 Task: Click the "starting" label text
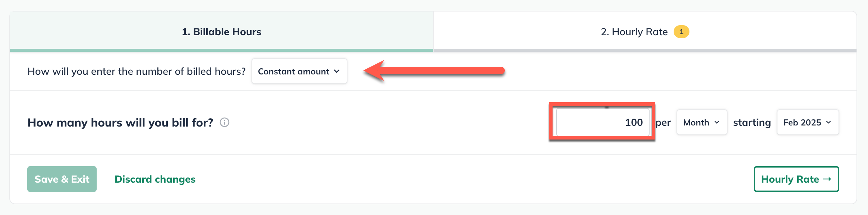pyautogui.click(x=752, y=123)
